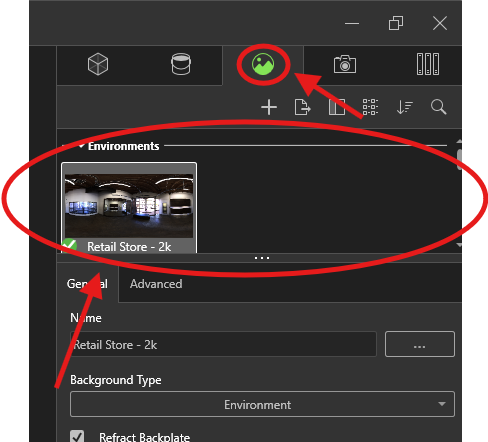Open the Scene tab cube icon

tap(98, 64)
